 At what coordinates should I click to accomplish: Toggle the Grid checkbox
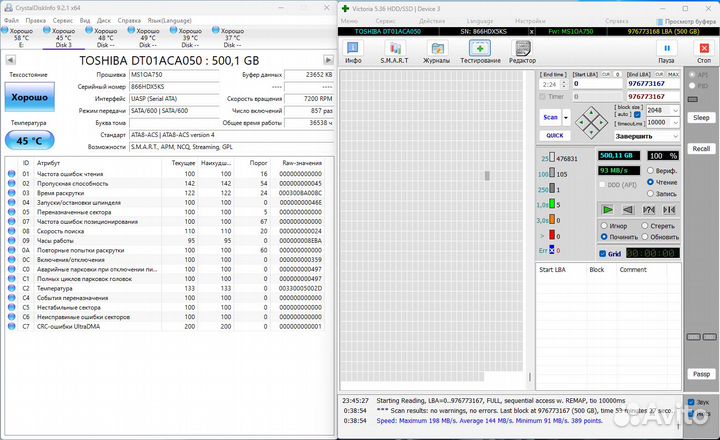pos(603,254)
